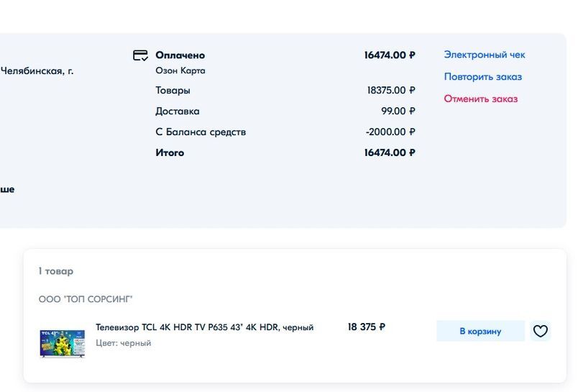This screenshot has width=588, height=392.
Task: Open the TCL television product thumbnail
Action: pyautogui.click(x=63, y=343)
